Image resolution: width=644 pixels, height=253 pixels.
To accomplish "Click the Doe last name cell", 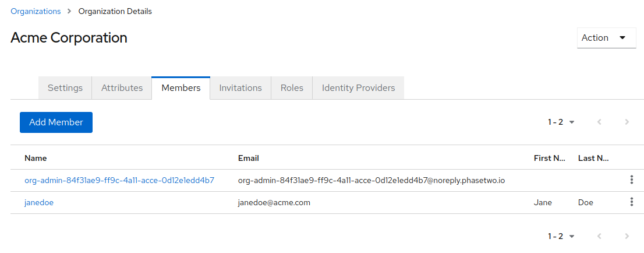I will coord(586,202).
